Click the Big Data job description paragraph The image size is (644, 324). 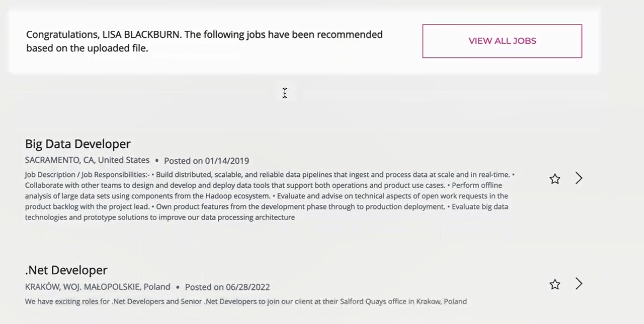[267, 196]
